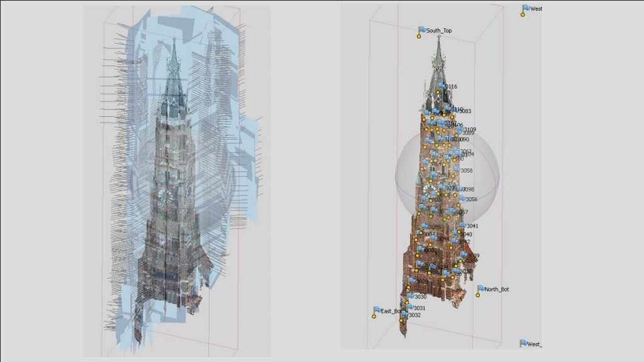Click the yellow point under the North_Bot flag
Image resolution: width=644 pixels, height=362 pixels.
coord(478,295)
